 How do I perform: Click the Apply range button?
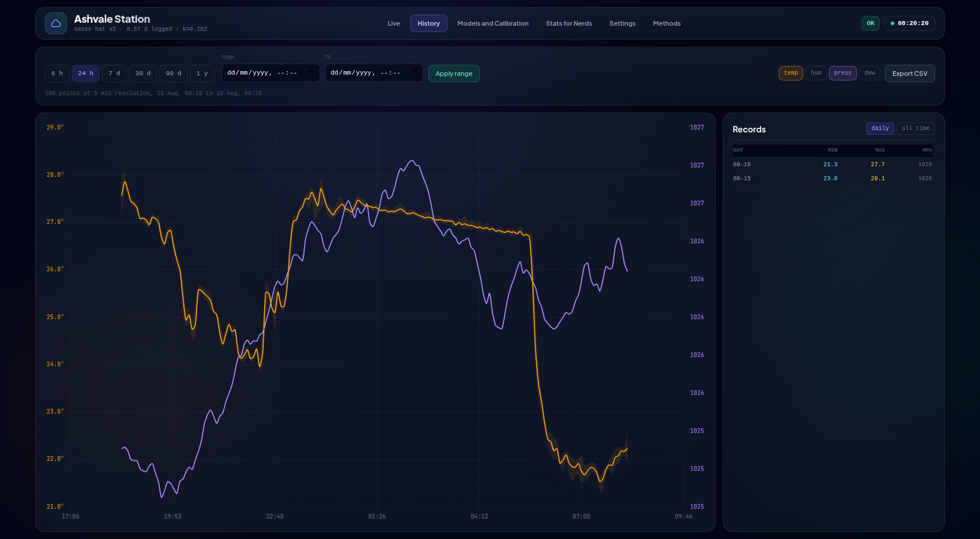pyautogui.click(x=454, y=73)
